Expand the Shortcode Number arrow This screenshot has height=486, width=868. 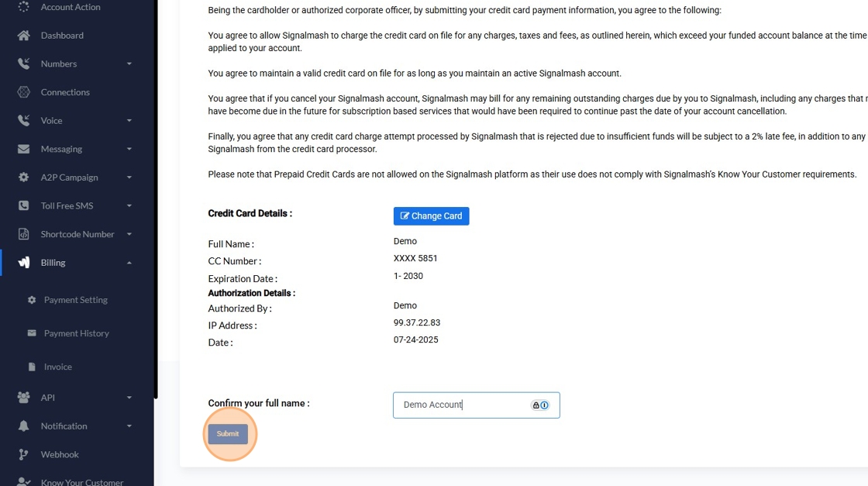pos(129,234)
